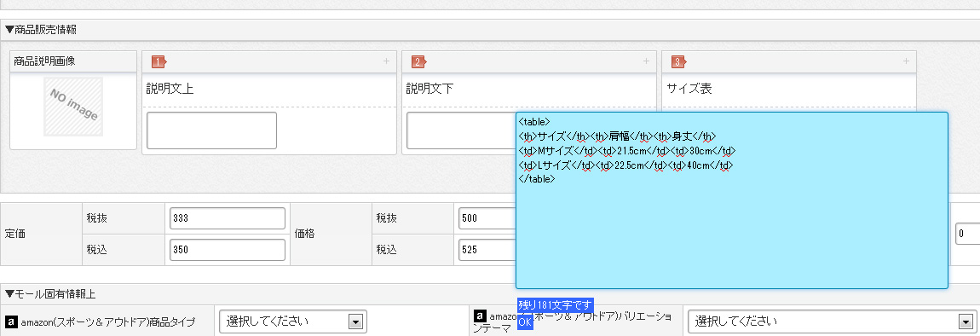The width and height of the screenshot is (980, 336).
Task: Click the 説明文上 panel title
Action: (x=170, y=89)
